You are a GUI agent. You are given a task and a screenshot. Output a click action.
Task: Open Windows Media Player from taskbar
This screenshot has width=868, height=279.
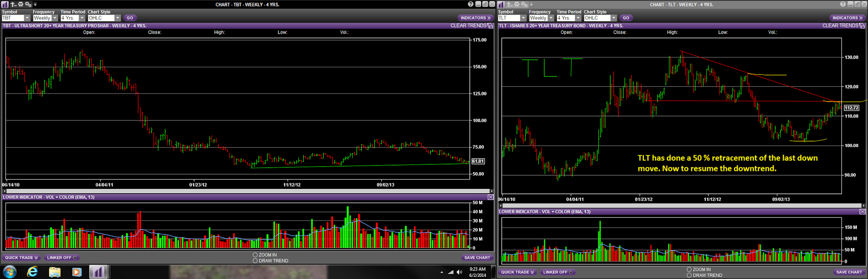coord(76,272)
